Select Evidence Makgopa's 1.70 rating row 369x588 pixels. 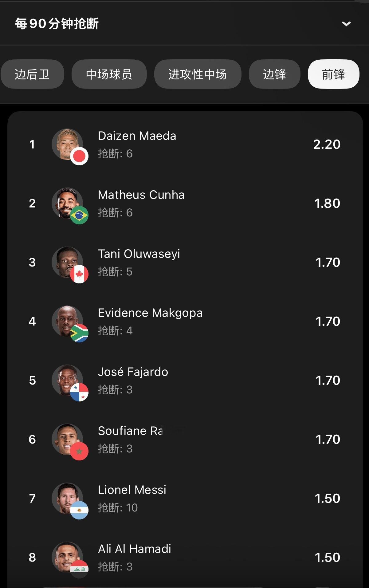[x=185, y=321]
